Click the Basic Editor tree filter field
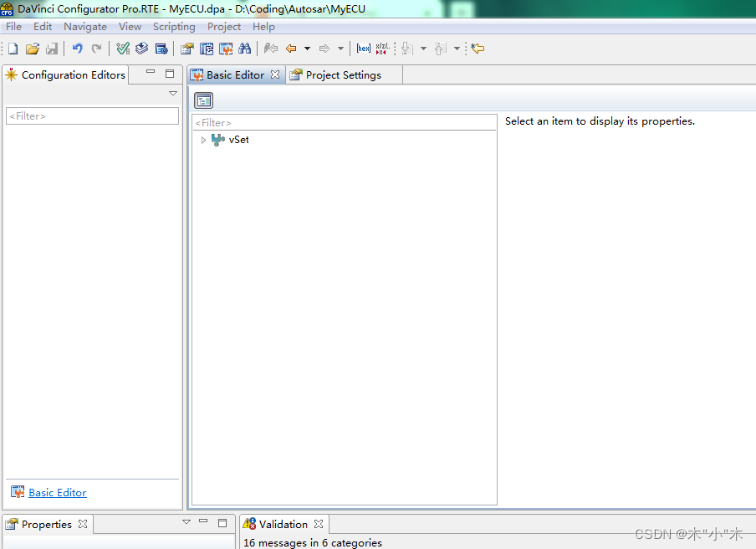This screenshot has height=549, width=756. click(x=345, y=122)
